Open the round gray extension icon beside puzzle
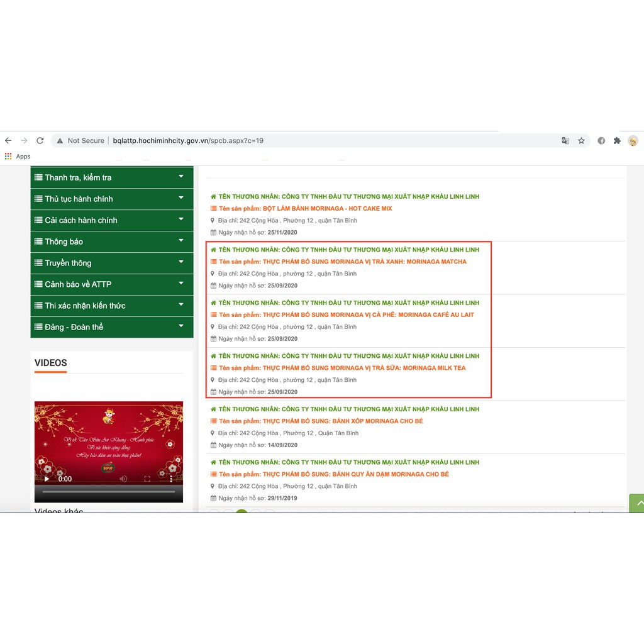This screenshot has height=644, width=644. coord(601,140)
